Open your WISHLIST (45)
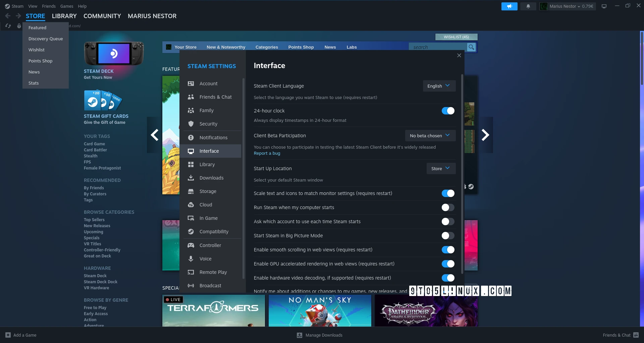Viewport: 644px width, 343px height. [x=456, y=37]
